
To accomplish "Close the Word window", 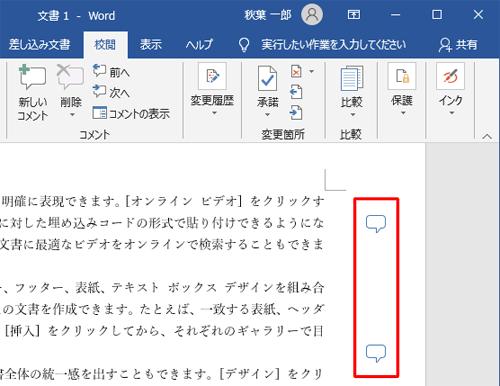I will [x=478, y=15].
